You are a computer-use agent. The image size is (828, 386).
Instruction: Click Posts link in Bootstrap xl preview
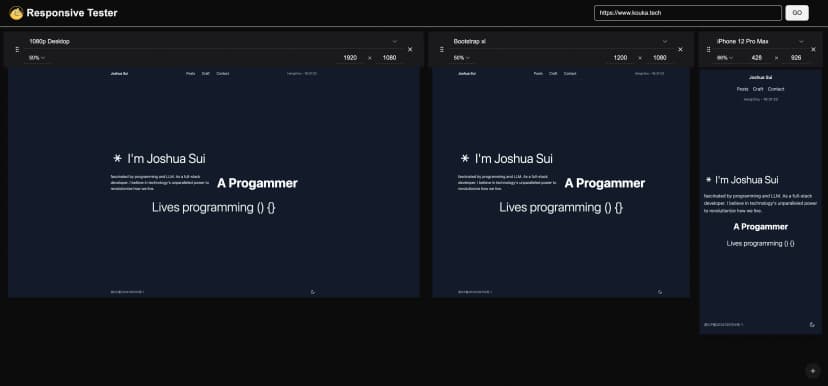(x=538, y=73)
